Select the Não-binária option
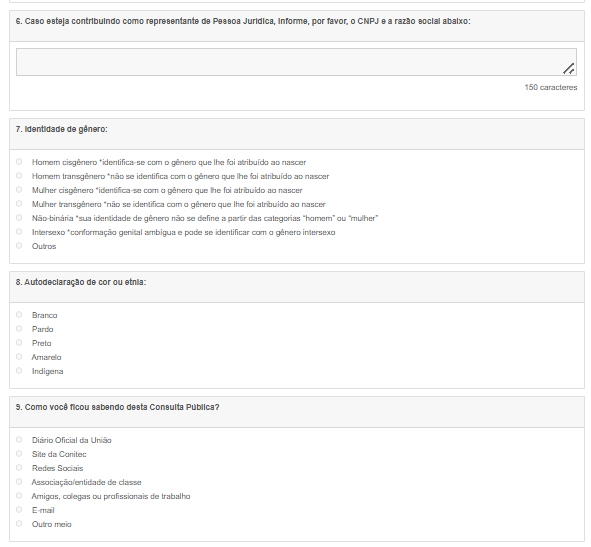 (19, 218)
